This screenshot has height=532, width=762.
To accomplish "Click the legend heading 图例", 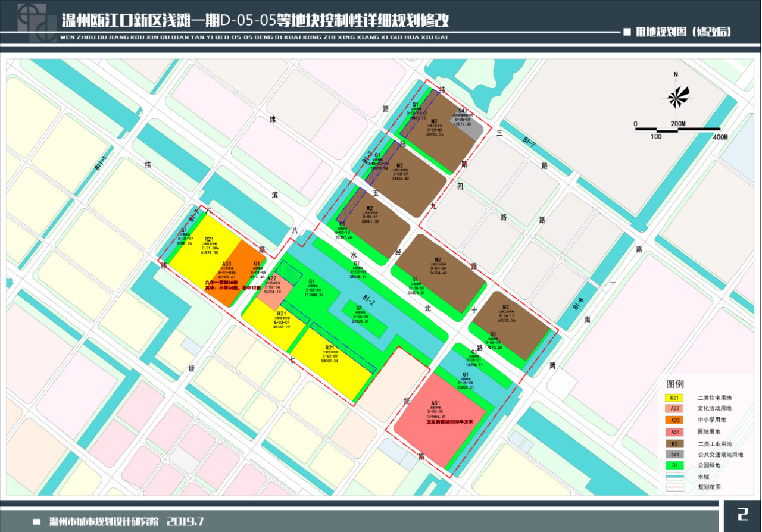I will (x=675, y=384).
